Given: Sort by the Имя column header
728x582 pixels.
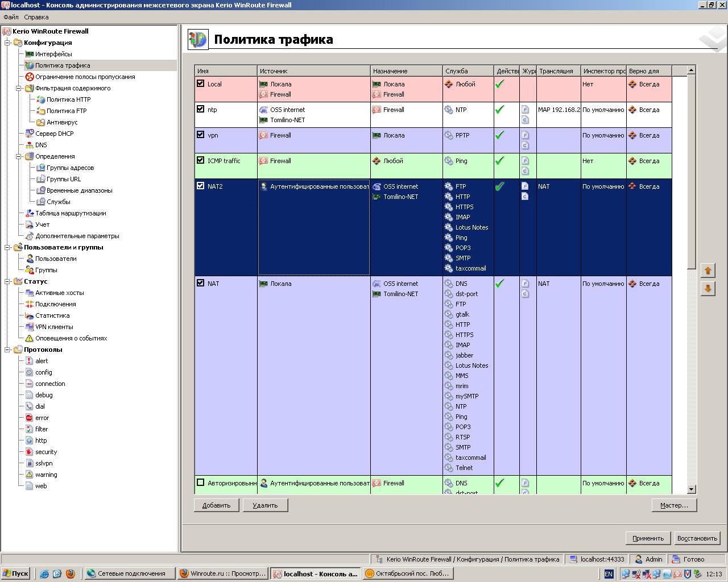Looking at the screenshot, I should (226, 71).
